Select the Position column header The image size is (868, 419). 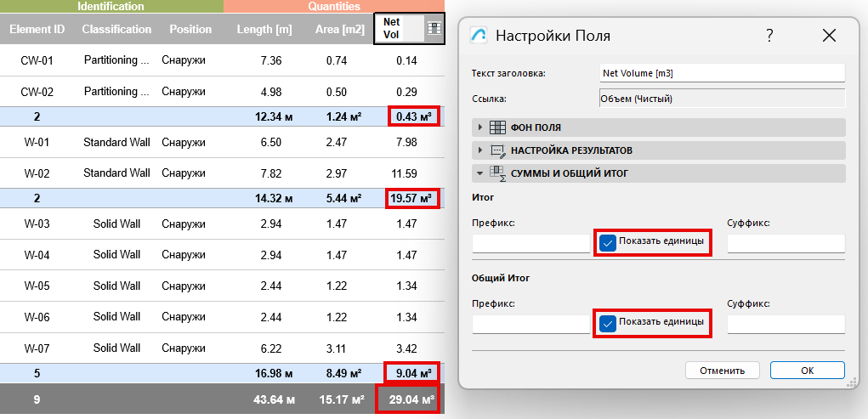pos(190,29)
